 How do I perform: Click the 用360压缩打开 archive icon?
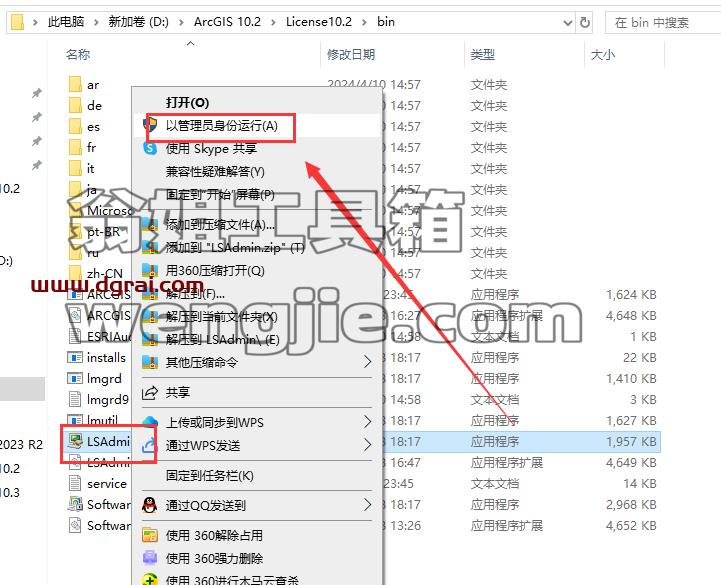pos(150,270)
